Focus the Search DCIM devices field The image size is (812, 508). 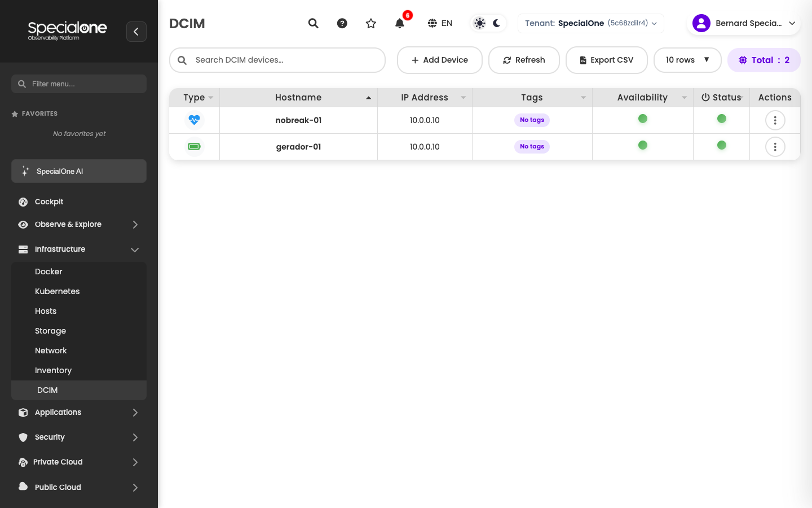pyautogui.click(x=277, y=60)
